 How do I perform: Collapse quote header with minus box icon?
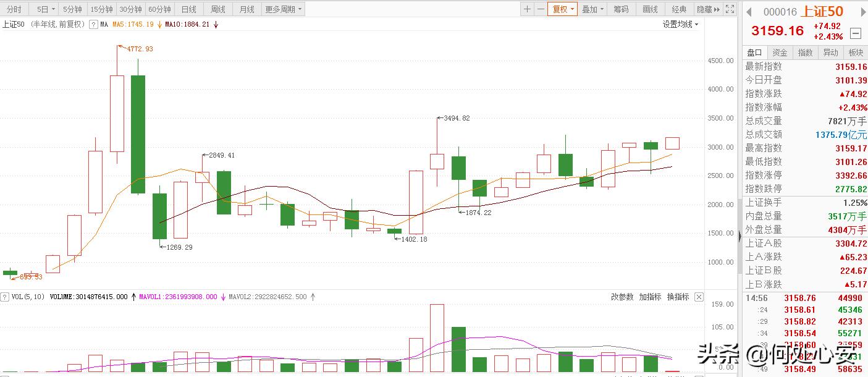point(856,33)
